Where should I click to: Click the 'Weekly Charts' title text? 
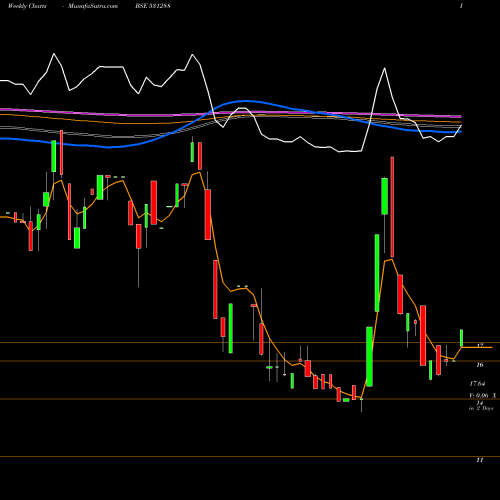click(x=27, y=6)
